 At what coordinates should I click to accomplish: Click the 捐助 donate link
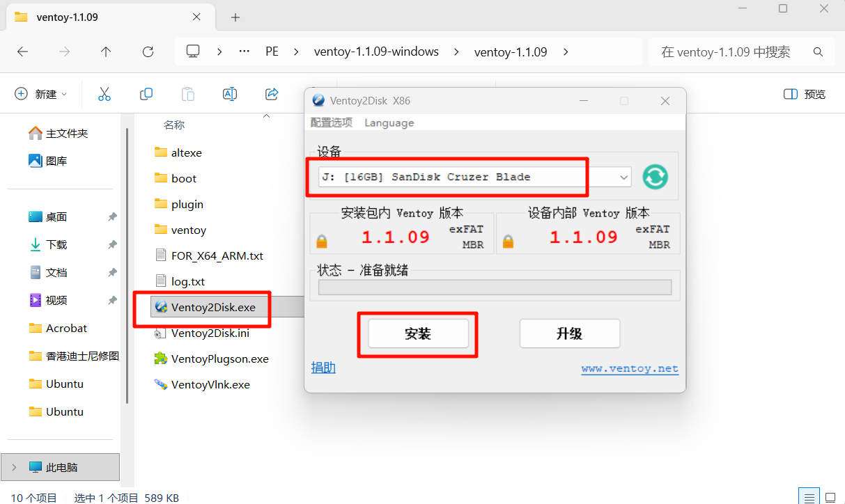coord(323,368)
